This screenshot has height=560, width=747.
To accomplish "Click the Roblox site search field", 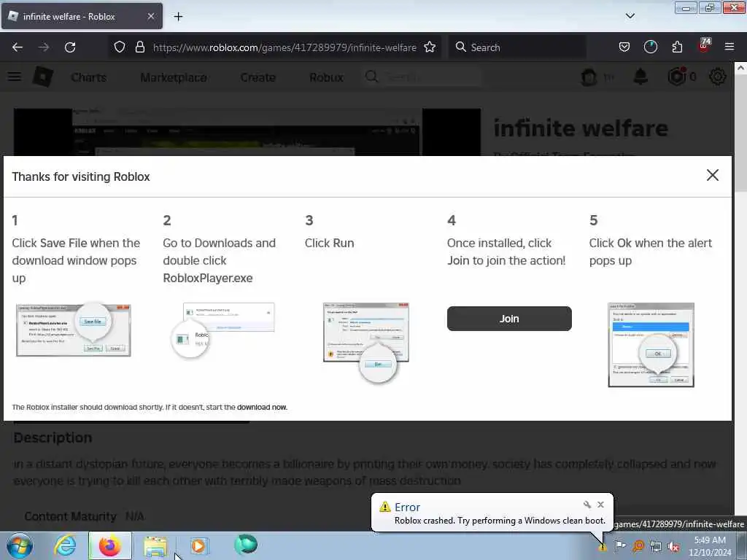I will click(424, 77).
